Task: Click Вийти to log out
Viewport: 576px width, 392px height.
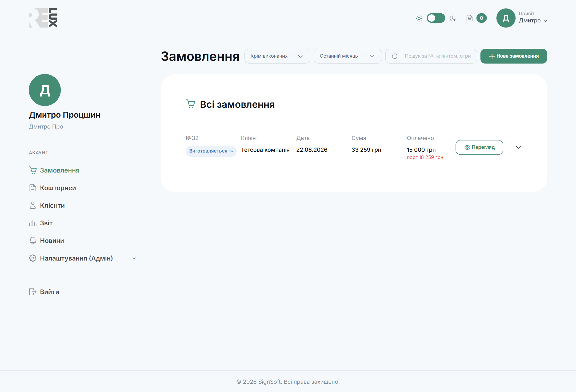Action: (44, 292)
